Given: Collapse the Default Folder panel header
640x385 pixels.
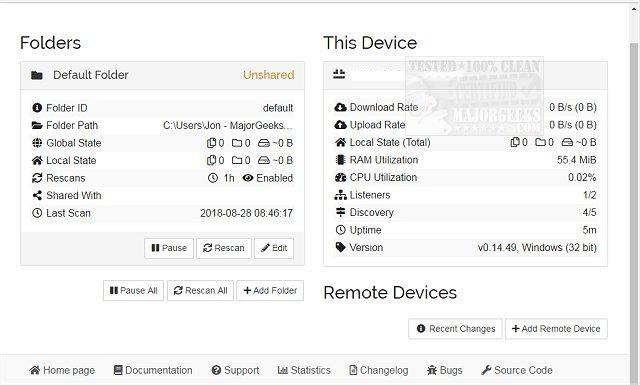Looking at the screenshot, I should [x=162, y=76].
